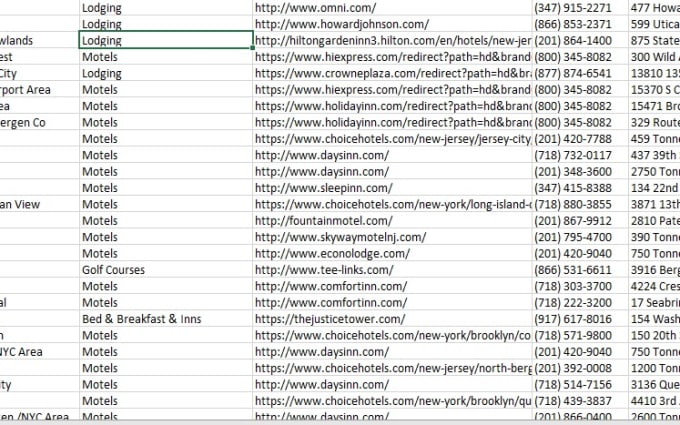Image resolution: width=680 pixels, height=425 pixels.
Task: Click the address cell starting '4410 3rd'
Action: point(654,401)
